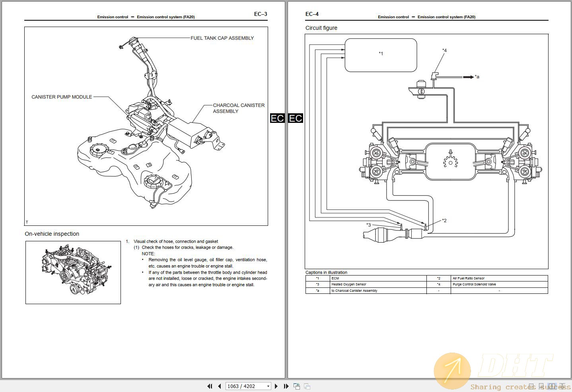Image resolution: width=572 pixels, height=392 pixels.
Task: Select the highlighted two-page layout icon
Action: 552,386
